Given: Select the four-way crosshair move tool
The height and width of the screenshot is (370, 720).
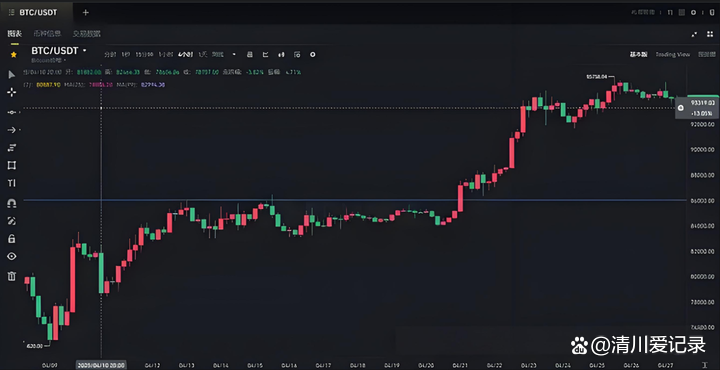Looking at the screenshot, I should tap(12, 92).
